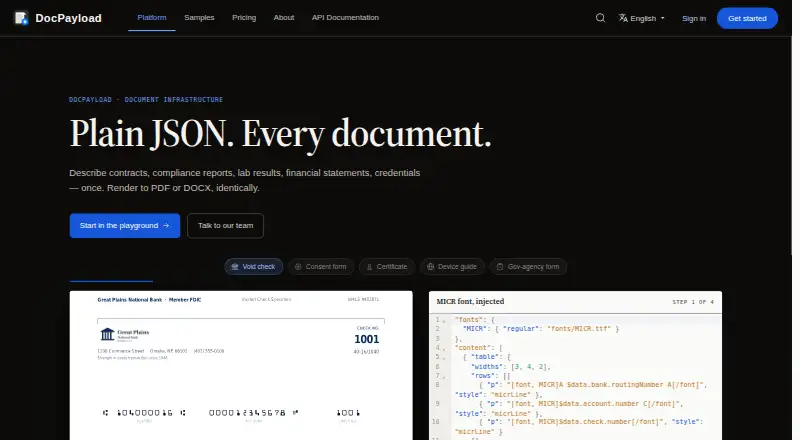The width and height of the screenshot is (800, 440).
Task: Click Start in the playground button
Action: (x=125, y=226)
